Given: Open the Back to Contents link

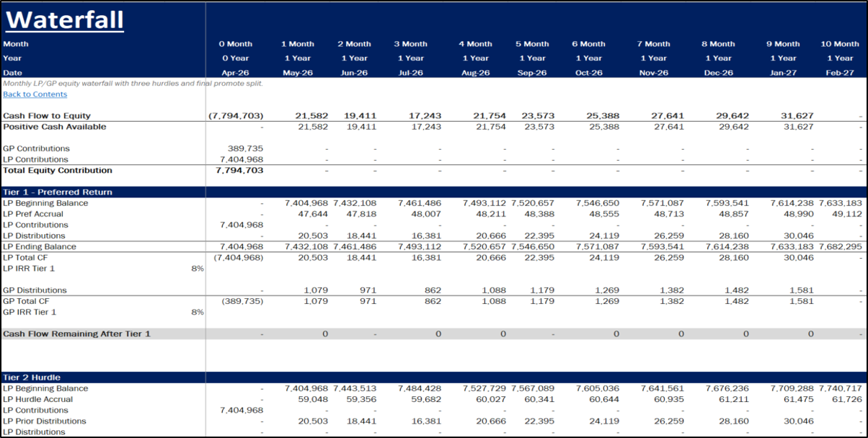Looking at the screenshot, I should pos(35,94).
